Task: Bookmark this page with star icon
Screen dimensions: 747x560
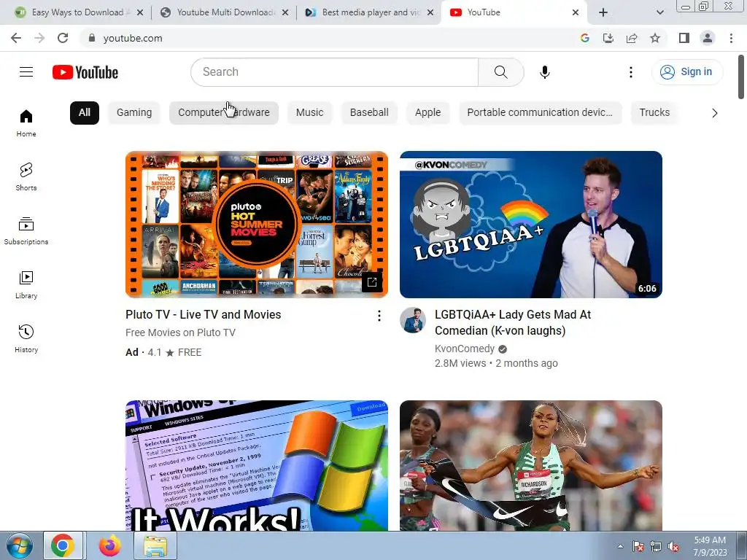Action: pyautogui.click(x=655, y=38)
